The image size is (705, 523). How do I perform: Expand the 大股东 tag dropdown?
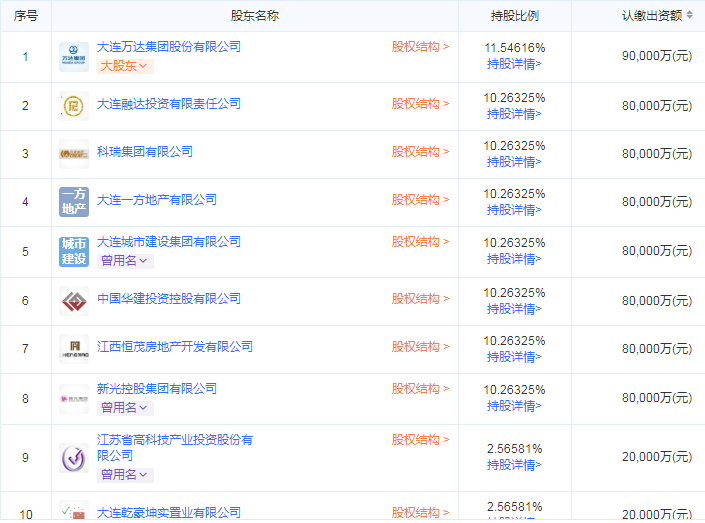[x=125, y=66]
